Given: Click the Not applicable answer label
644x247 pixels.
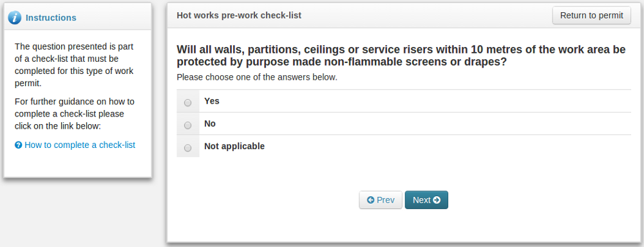Looking at the screenshot, I should coord(234,146).
